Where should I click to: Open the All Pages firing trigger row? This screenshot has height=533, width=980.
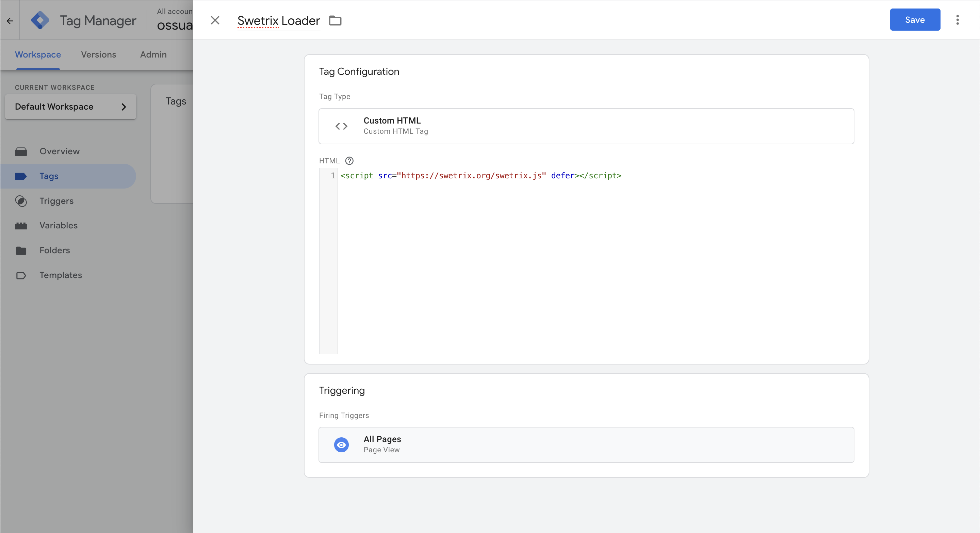click(x=586, y=445)
